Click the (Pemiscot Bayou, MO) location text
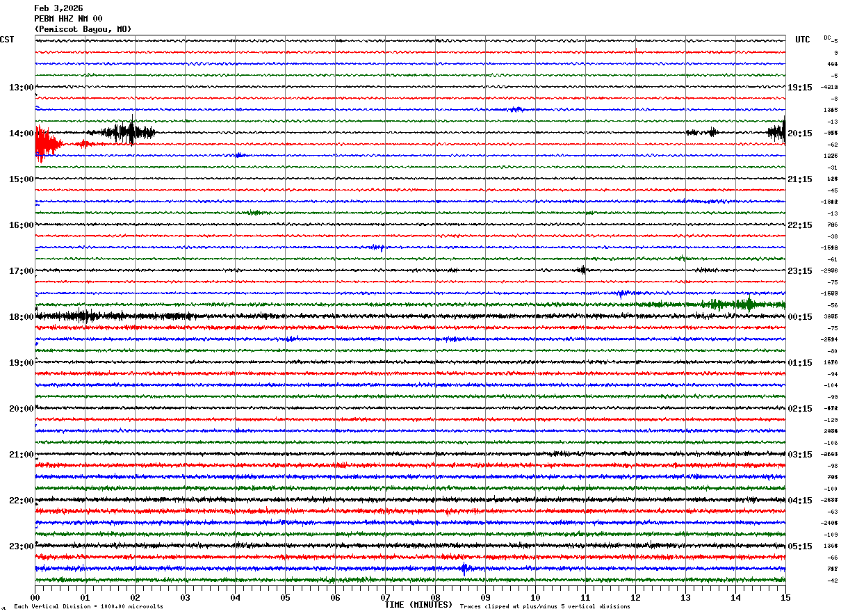The image size is (841, 616). pyautogui.click(x=83, y=29)
